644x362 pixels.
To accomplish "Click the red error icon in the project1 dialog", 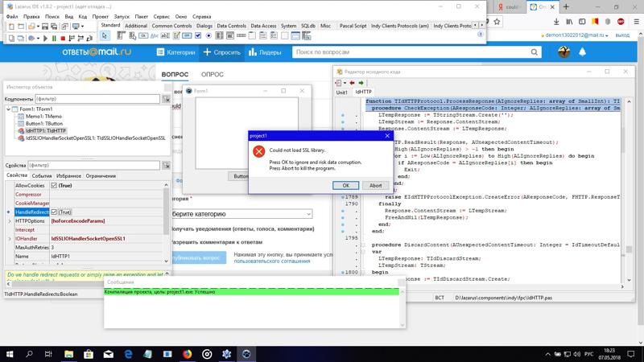I will click(258, 151).
